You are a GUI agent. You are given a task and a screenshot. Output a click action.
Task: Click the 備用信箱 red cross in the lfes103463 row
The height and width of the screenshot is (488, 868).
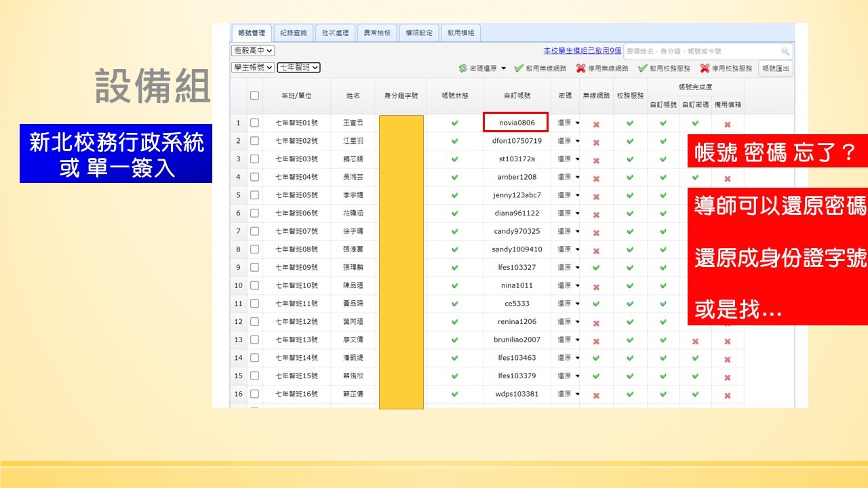point(727,359)
